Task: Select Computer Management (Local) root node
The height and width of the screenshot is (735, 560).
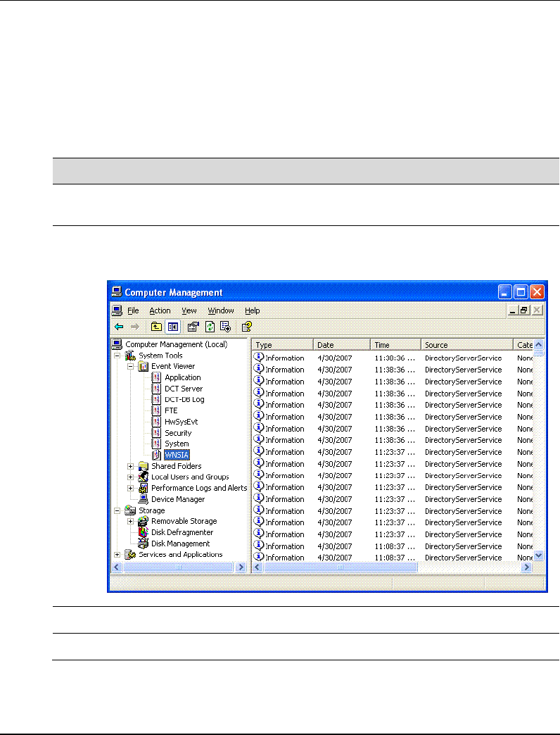Action: tap(177, 344)
